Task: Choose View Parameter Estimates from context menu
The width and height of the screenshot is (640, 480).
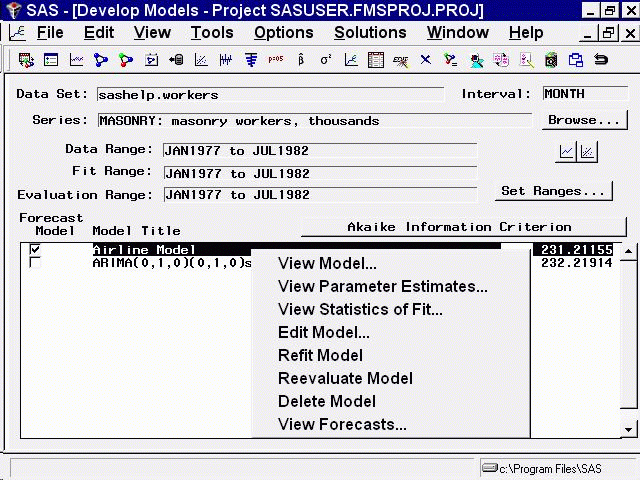Action: 382,287
